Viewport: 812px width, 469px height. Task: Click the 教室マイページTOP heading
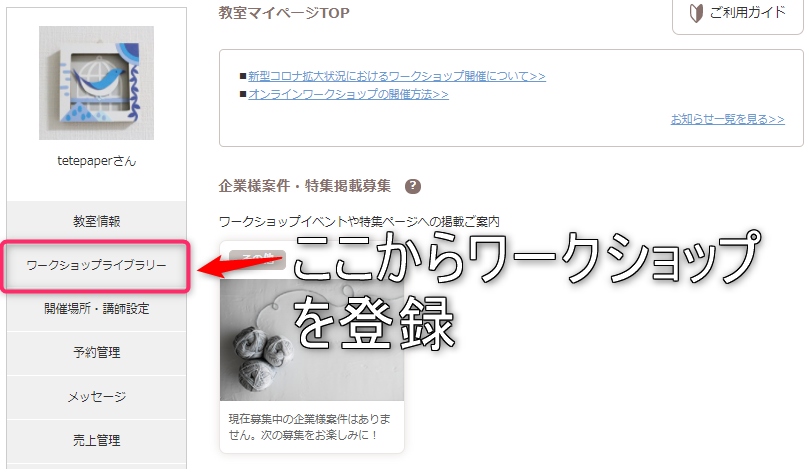coord(284,13)
